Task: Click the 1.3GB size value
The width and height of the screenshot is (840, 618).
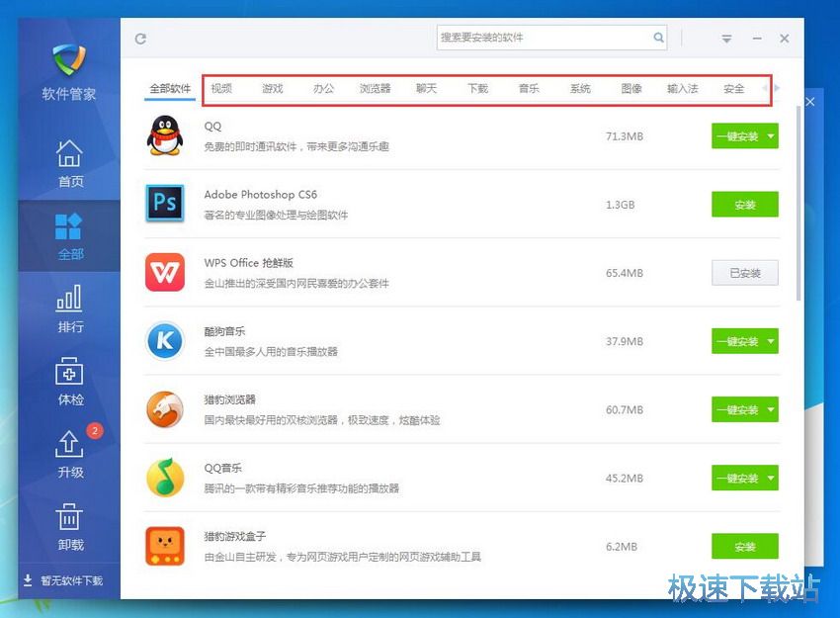Action: 620,205
